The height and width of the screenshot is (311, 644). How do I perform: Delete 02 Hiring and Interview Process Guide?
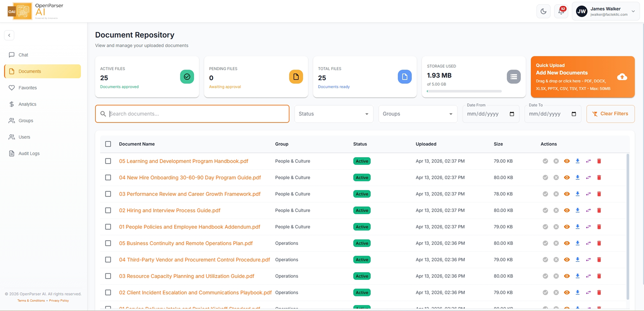click(x=599, y=210)
